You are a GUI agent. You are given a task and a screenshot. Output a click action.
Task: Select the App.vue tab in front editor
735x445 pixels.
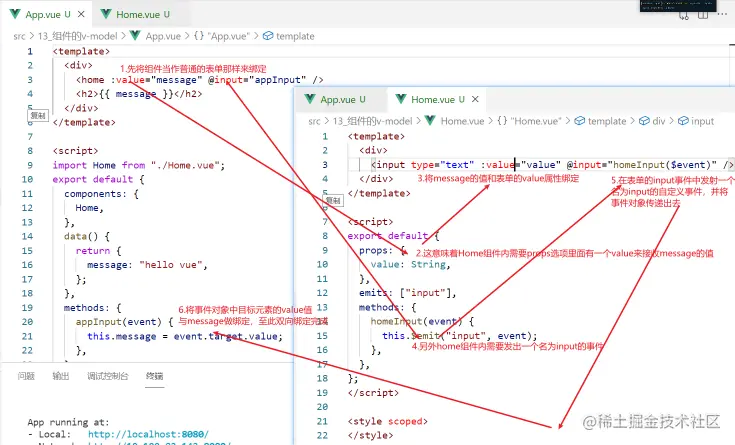pyautogui.click(x=336, y=99)
